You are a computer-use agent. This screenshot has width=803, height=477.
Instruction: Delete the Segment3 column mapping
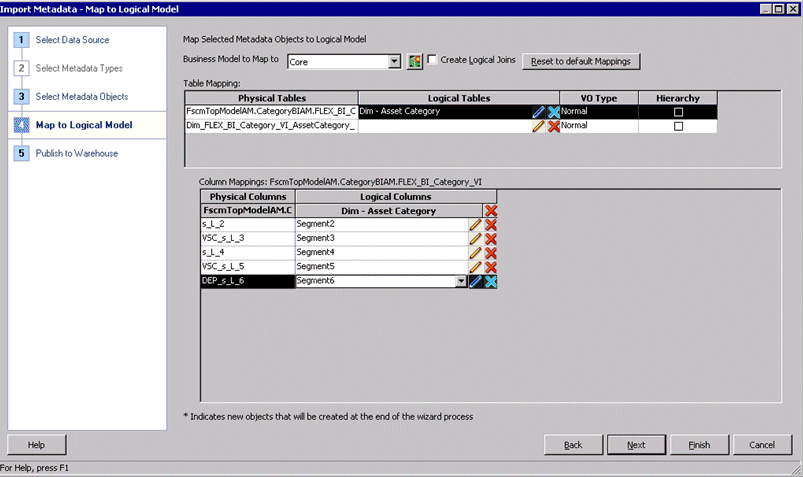(491, 239)
